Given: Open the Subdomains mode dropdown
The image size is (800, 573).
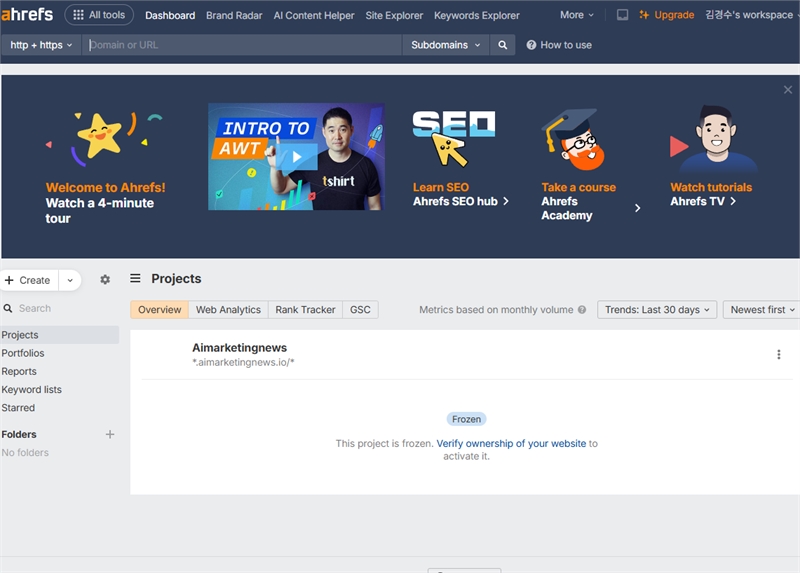Looking at the screenshot, I should pyautogui.click(x=446, y=45).
